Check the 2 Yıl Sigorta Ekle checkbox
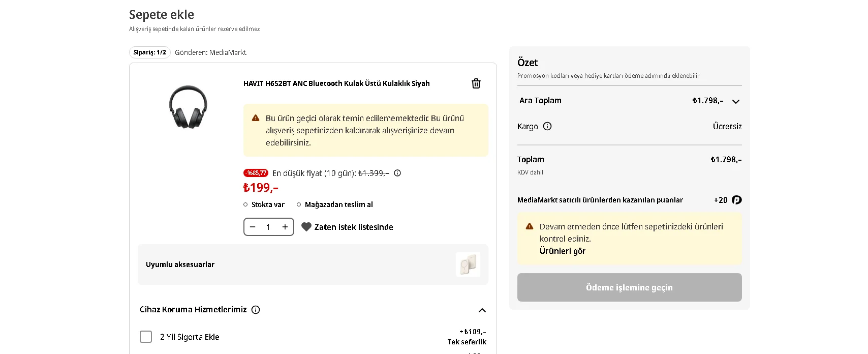 coord(146,337)
